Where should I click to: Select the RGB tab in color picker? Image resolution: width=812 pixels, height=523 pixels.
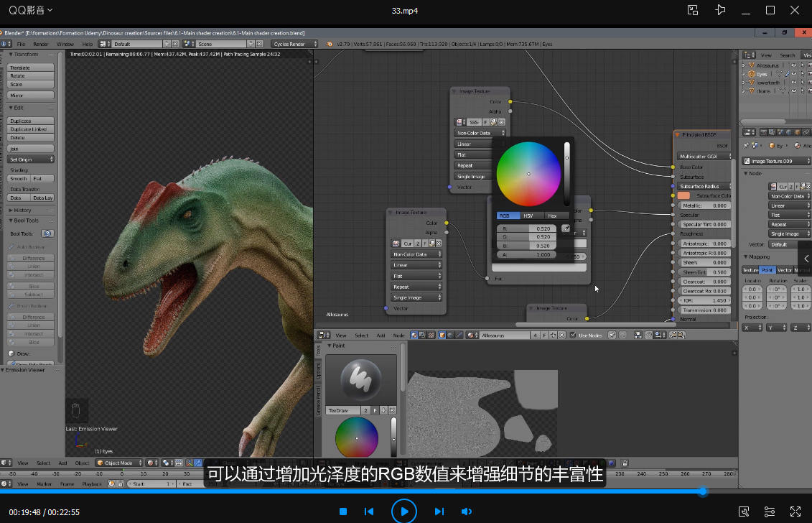tap(508, 216)
